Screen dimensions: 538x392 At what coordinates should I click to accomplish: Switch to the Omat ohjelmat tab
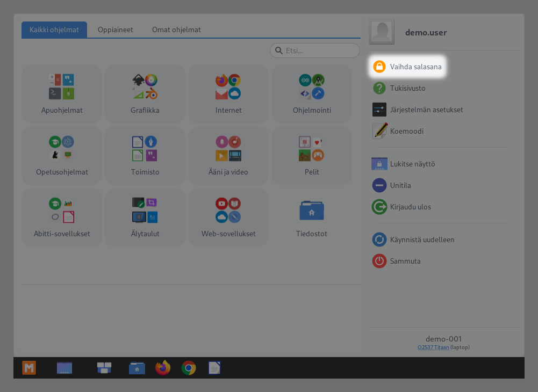coord(176,30)
